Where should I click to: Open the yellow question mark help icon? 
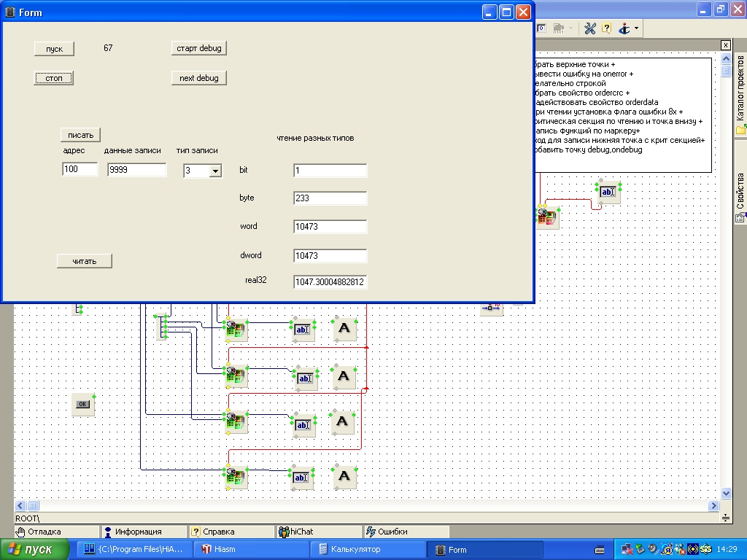click(606, 28)
